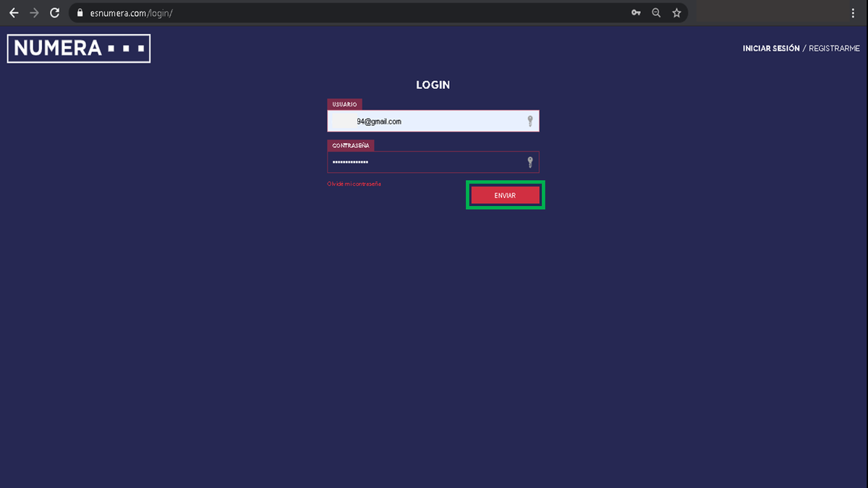The image size is (868, 488).
Task: Click key icon inside the Usuario field
Action: coord(529,121)
